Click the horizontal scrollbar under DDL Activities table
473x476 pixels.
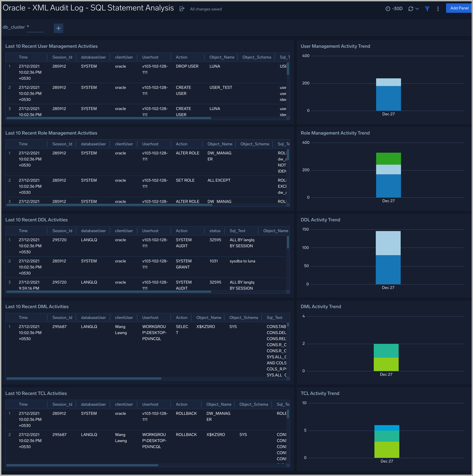108,292
